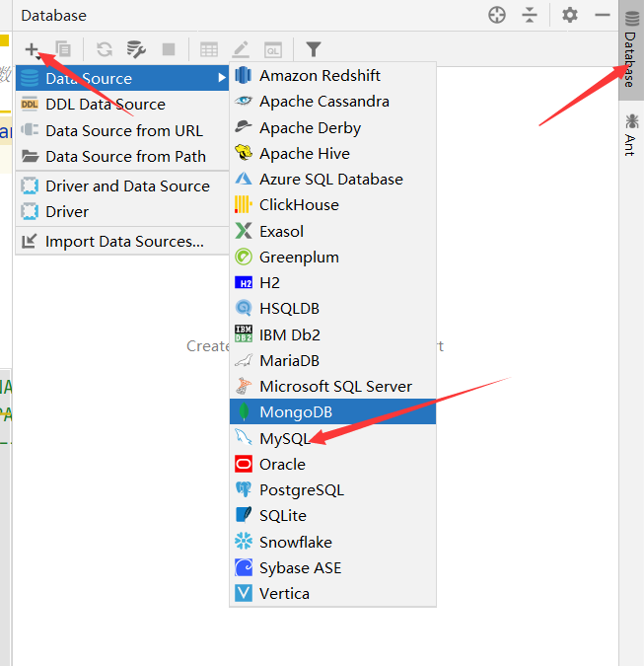This screenshot has height=666, width=644.
Task: Choose Driver and Data Source
Action: click(x=122, y=186)
